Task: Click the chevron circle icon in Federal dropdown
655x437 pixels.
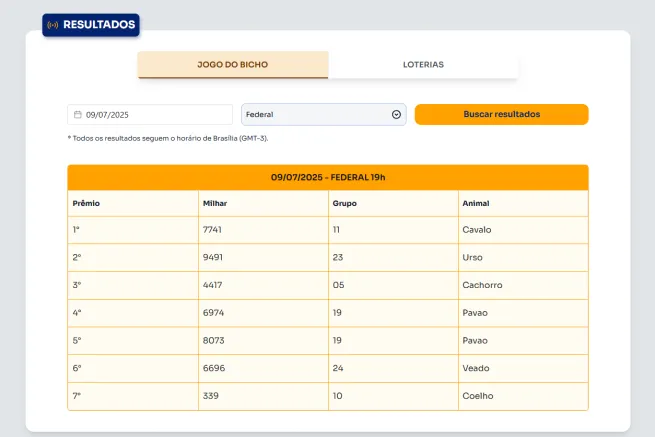Action: pos(396,114)
